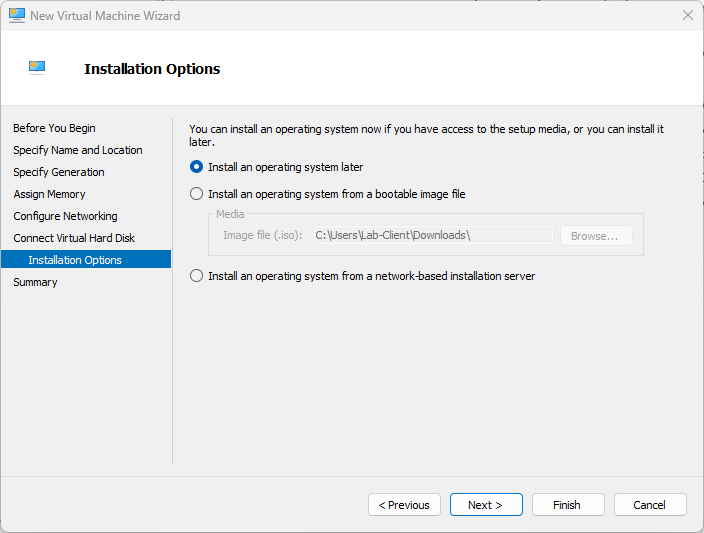
Task: Click Next > to continue
Action: 485,505
